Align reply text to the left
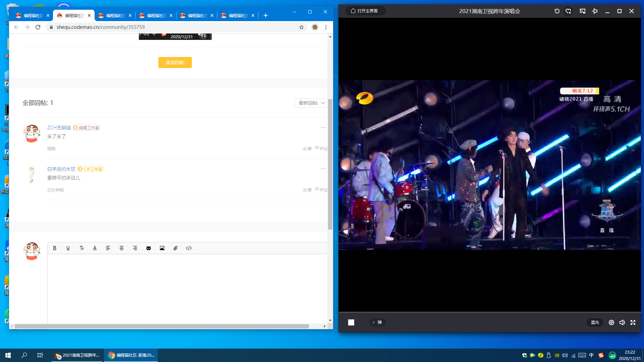The image size is (644, 362). click(108, 248)
